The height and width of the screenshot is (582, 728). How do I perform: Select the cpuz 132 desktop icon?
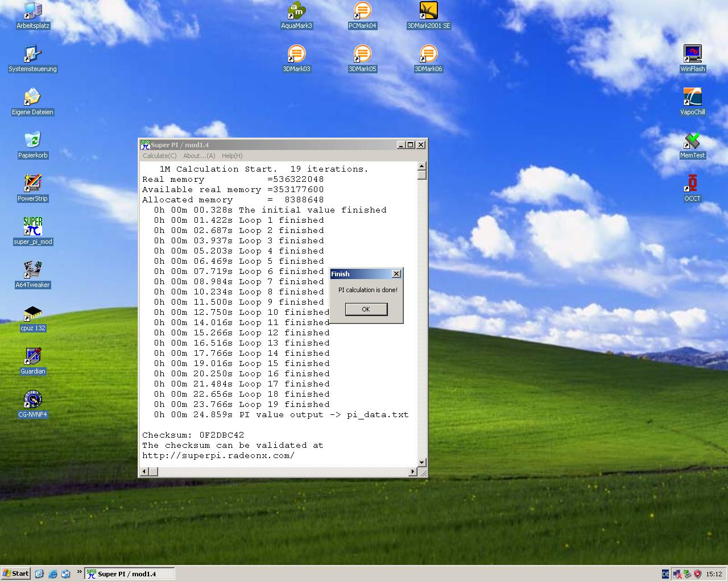(x=33, y=313)
